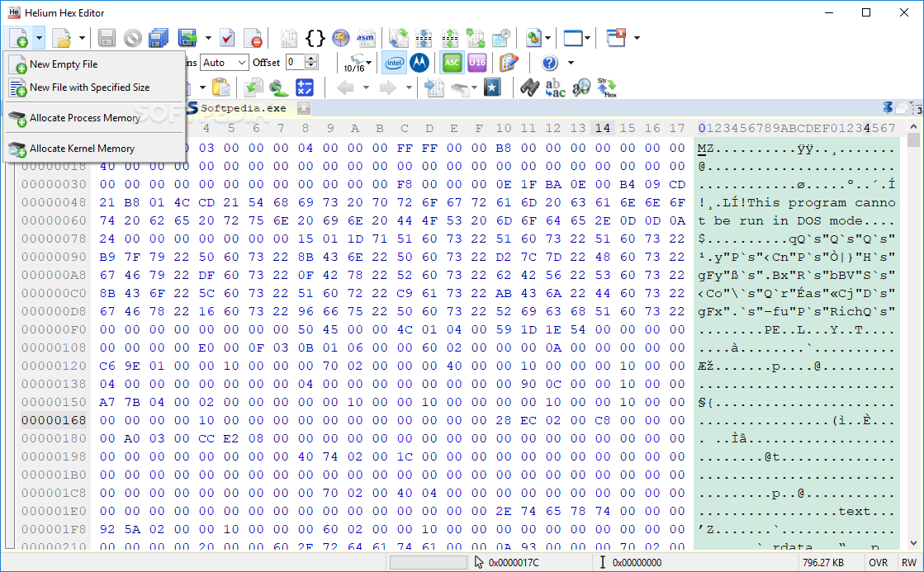Click the gray Forward navigation arrow

[387, 87]
